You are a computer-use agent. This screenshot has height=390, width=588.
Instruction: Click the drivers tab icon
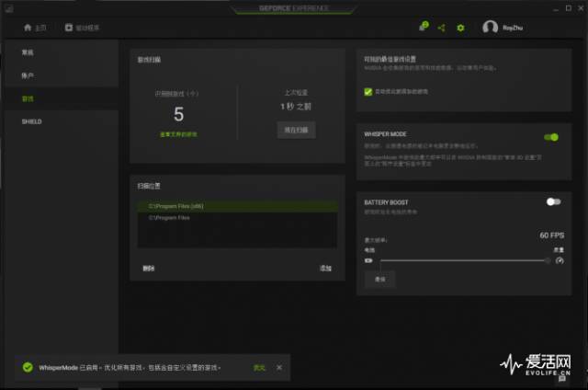69,28
